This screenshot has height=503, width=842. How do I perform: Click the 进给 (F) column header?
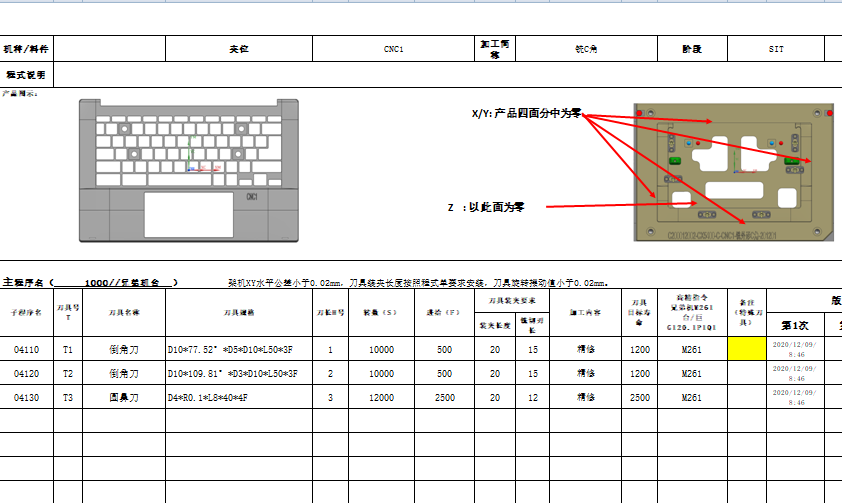(444, 312)
